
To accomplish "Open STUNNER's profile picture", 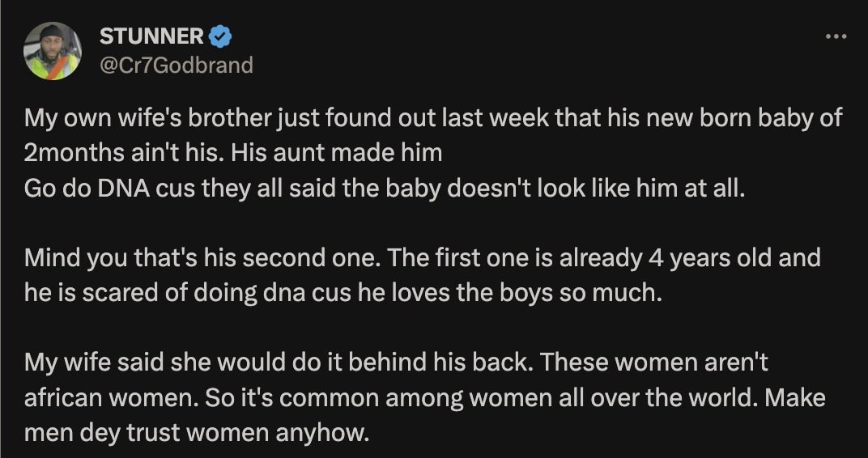I will (x=53, y=50).
